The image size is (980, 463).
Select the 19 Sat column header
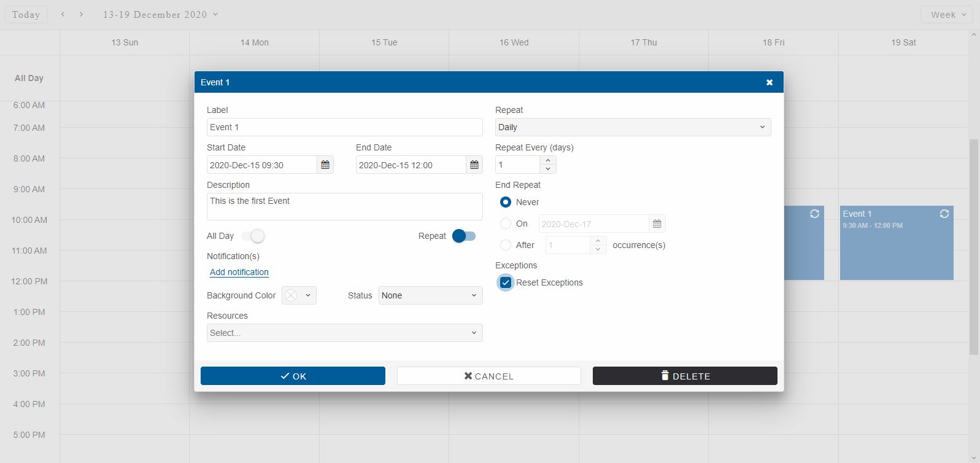point(903,42)
